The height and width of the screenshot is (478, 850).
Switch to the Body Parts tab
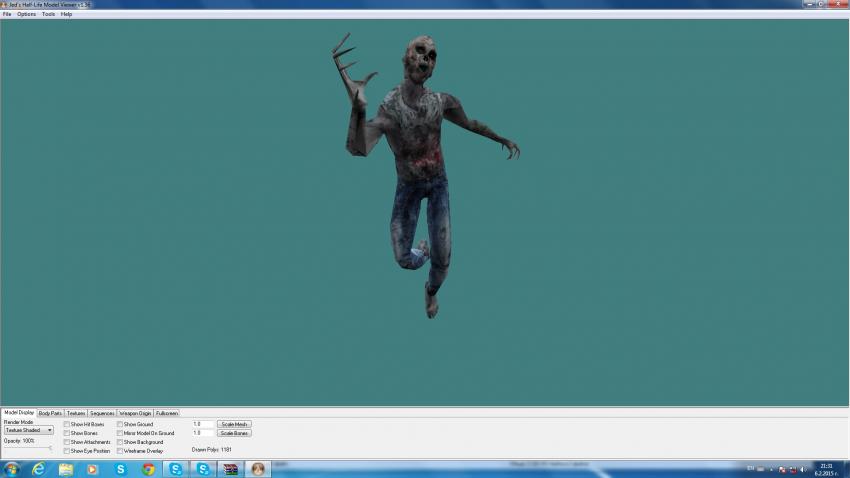coord(50,413)
